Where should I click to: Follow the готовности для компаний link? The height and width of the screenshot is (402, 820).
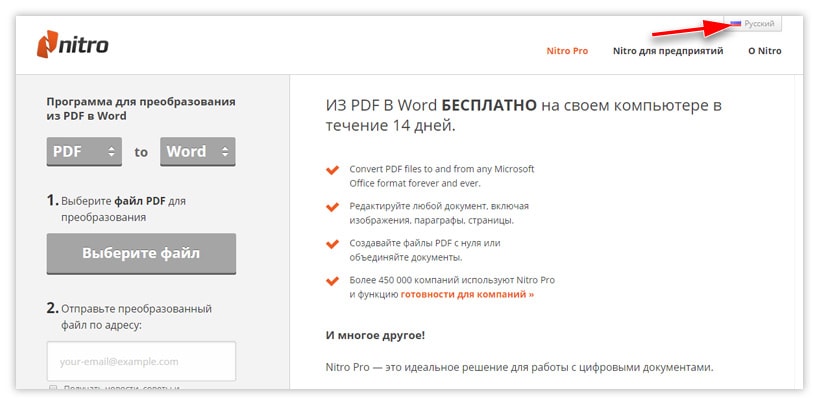point(468,294)
